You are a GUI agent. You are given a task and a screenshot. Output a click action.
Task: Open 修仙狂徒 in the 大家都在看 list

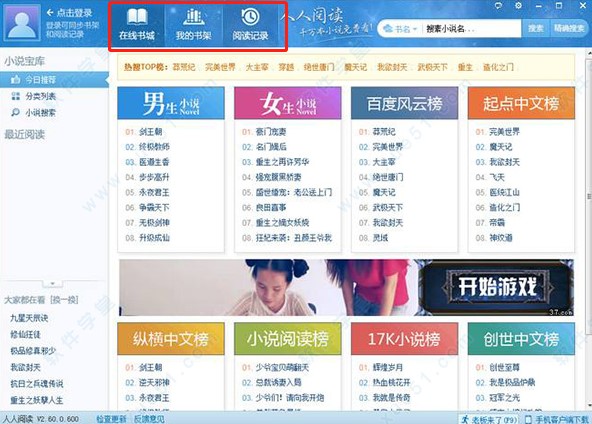(25, 335)
